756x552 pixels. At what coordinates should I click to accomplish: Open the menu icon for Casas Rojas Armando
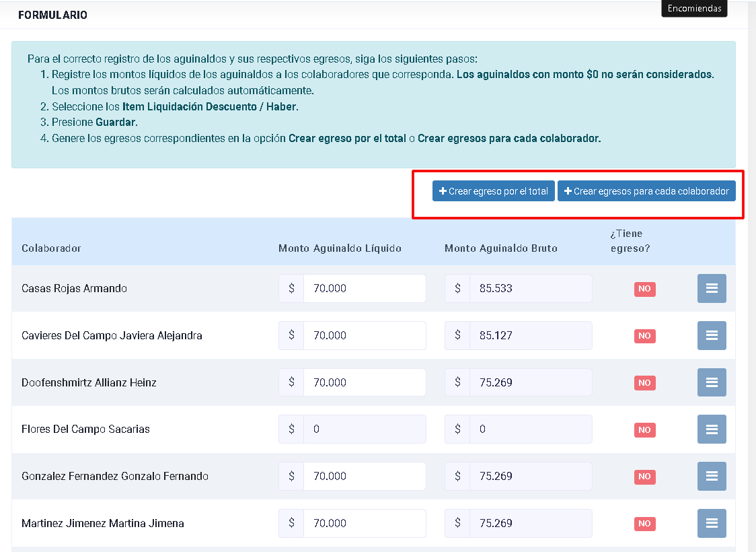coord(712,289)
